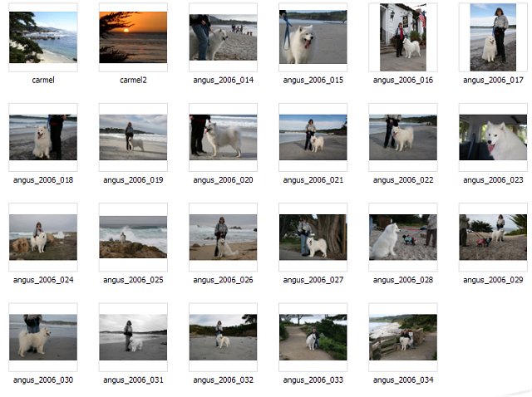Open the carmel2 sunset photo
This screenshot has width=532, height=397.
pos(133,37)
